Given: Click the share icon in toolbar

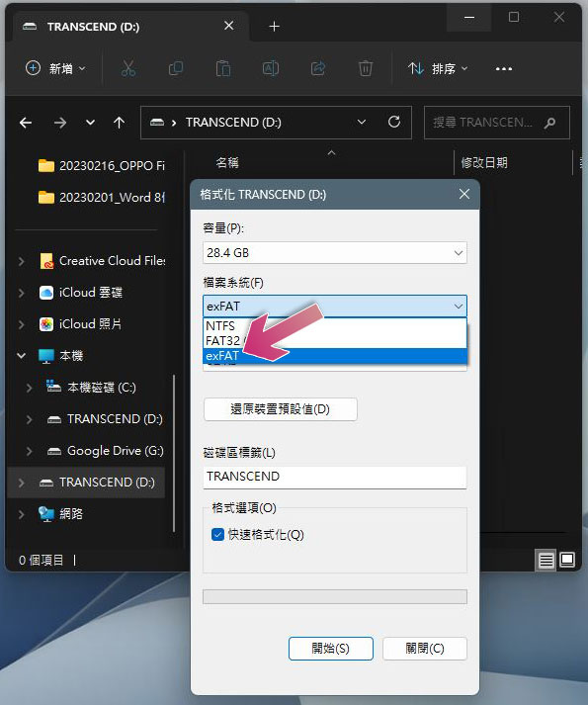Looking at the screenshot, I should pyautogui.click(x=318, y=69).
